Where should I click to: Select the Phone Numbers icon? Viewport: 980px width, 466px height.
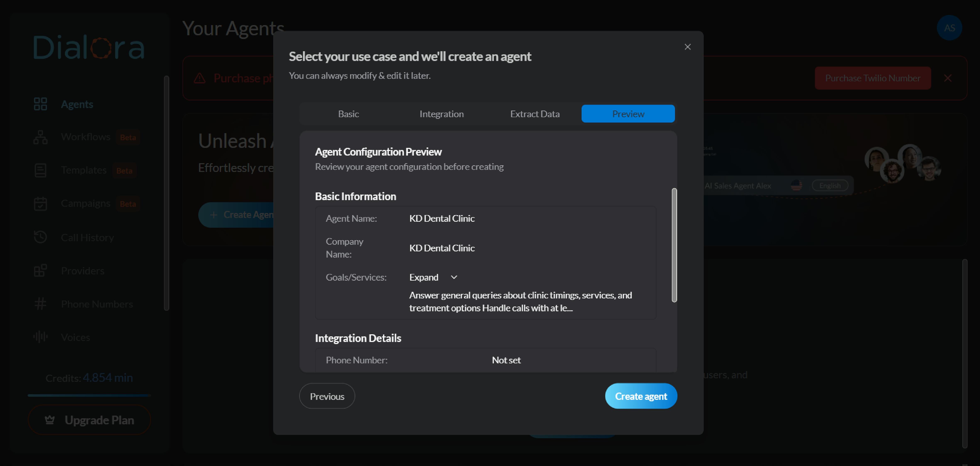(40, 303)
